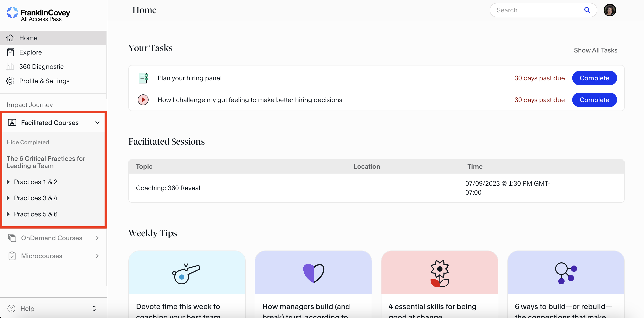
Task: Toggle Hide Completed courses
Action: pos(28,142)
